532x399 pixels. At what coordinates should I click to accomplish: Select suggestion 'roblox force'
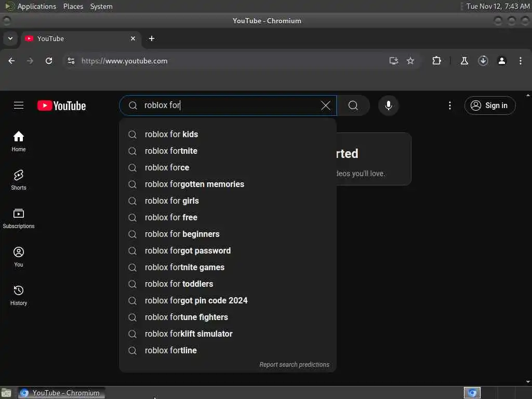(228, 168)
